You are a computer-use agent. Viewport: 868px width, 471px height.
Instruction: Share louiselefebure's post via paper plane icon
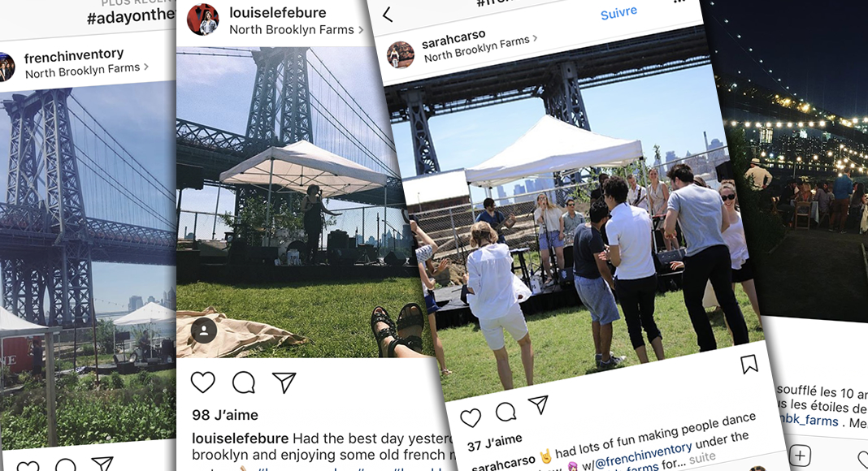(284, 382)
